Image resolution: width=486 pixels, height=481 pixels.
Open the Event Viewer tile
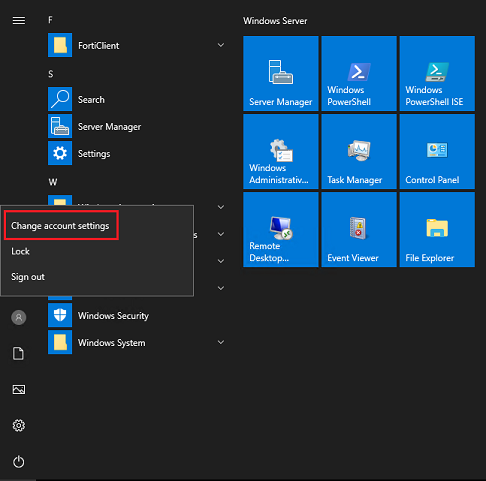359,229
